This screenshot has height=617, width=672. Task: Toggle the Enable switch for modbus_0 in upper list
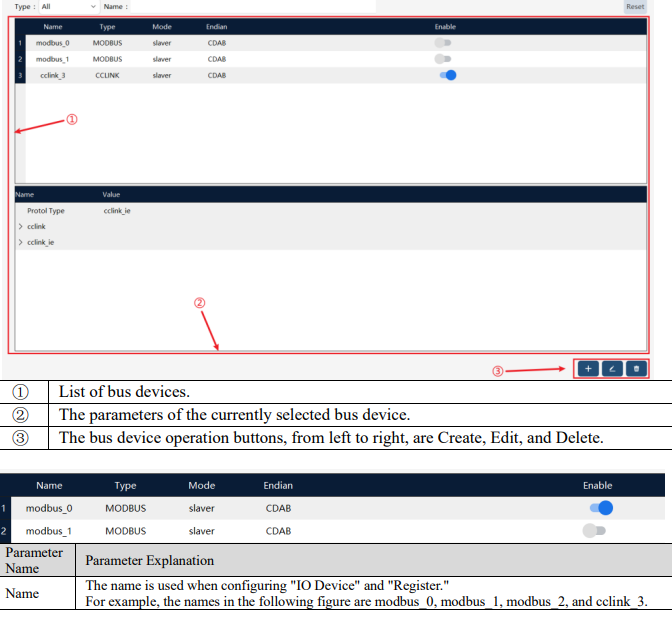[x=443, y=42]
